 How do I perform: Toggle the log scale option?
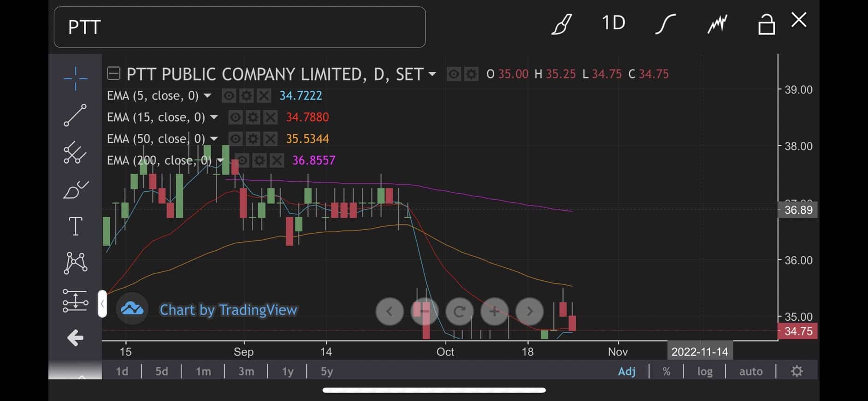(x=705, y=372)
